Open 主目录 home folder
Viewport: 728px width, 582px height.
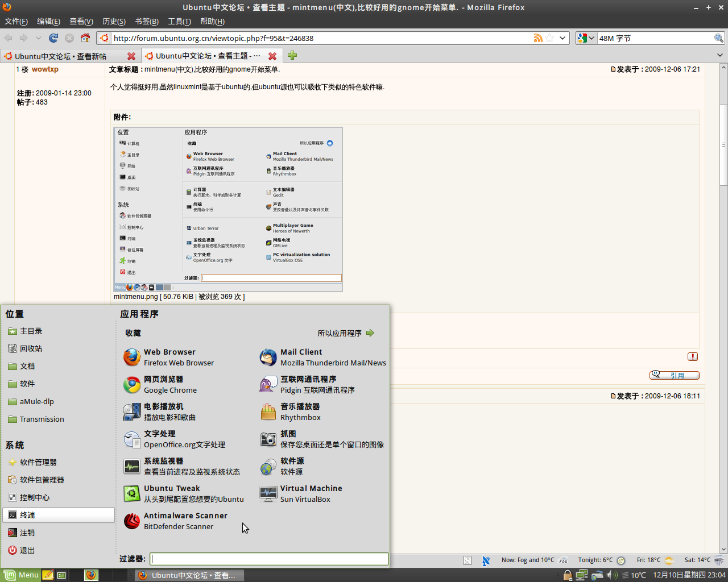[x=59, y=331]
